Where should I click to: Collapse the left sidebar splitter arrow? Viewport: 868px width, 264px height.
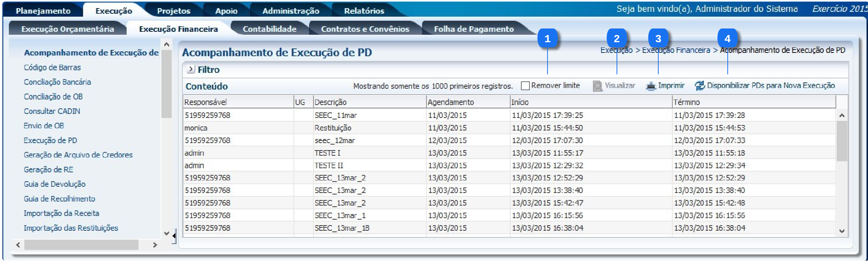pos(174,235)
